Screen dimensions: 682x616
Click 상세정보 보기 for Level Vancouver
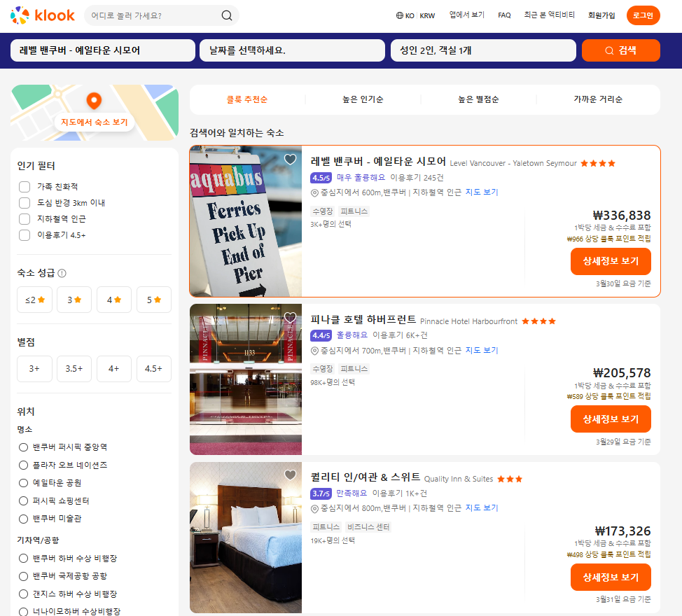click(x=611, y=261)
